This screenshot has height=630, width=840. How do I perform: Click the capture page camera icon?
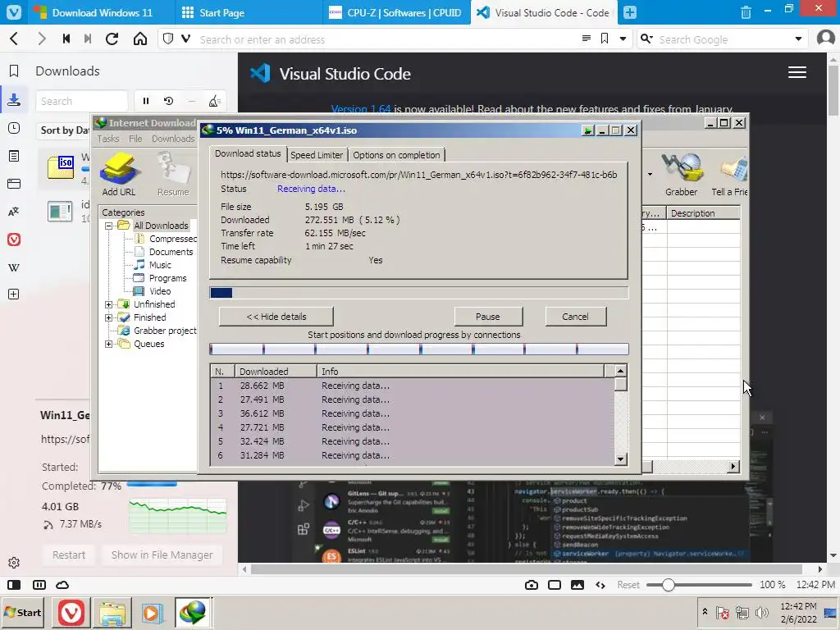coord(532,584)
